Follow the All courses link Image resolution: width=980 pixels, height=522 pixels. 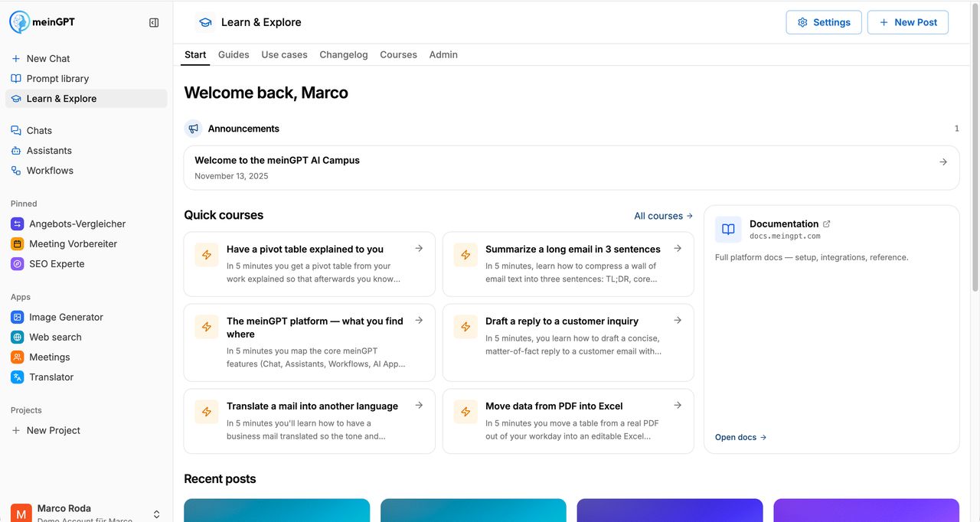[663, 216]
